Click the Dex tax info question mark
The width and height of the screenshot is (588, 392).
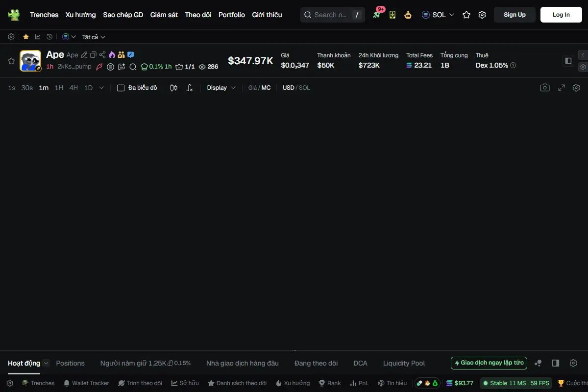tap(513, 65)
